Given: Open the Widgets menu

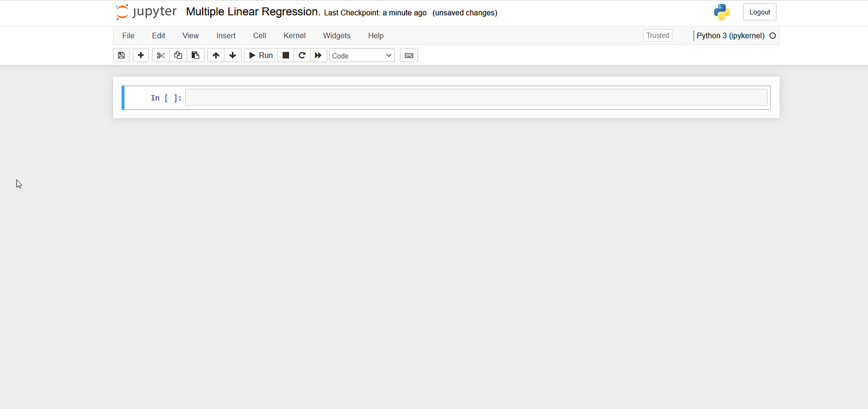Looking at the screenshot, I should click(336, 36).
